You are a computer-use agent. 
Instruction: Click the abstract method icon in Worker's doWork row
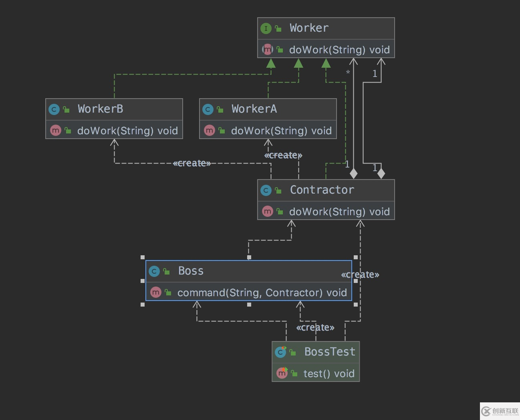click(x=268, y=50)
